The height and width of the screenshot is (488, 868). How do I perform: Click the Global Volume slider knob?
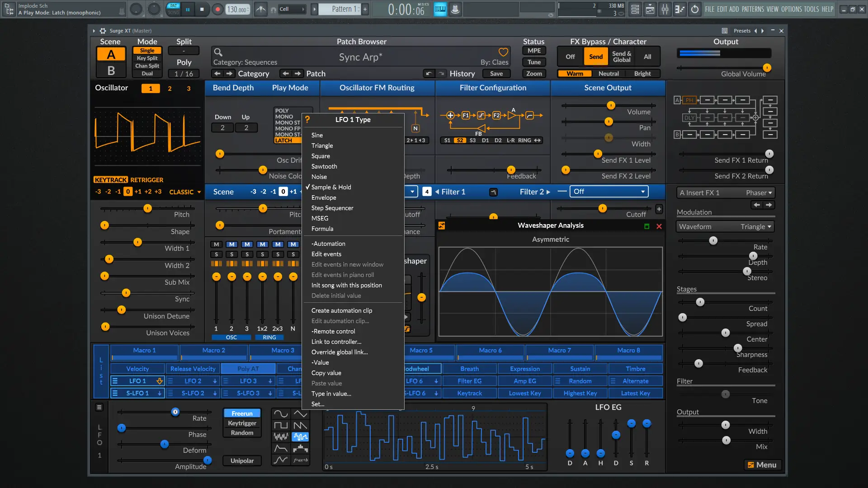(767, 68)
